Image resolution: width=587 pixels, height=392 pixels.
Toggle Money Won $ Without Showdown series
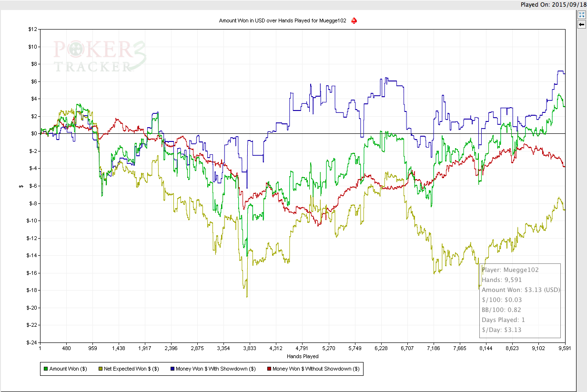314,369
